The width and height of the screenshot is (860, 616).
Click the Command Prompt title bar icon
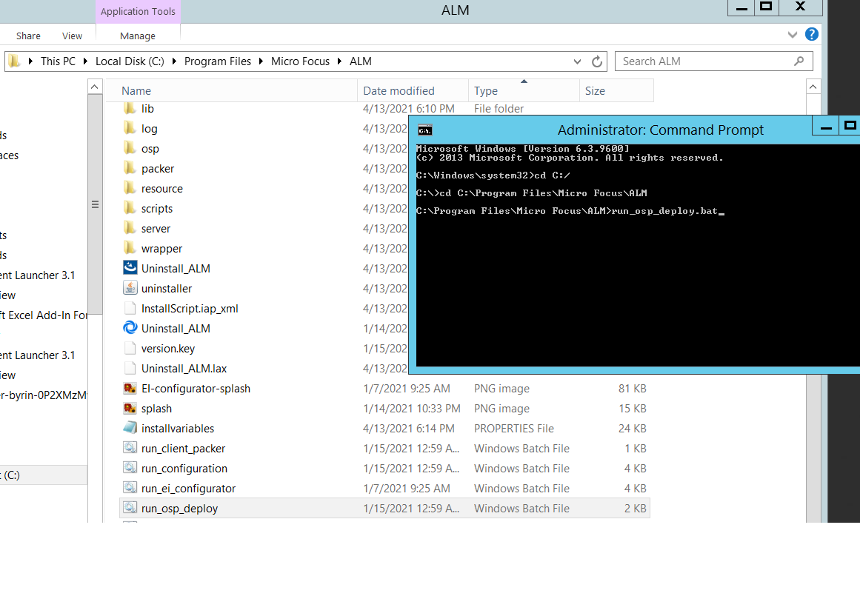coord(424,129)
